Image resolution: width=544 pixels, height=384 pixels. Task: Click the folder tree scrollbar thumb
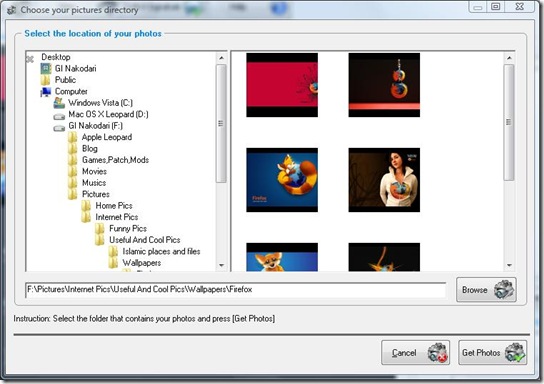(221, 123)
